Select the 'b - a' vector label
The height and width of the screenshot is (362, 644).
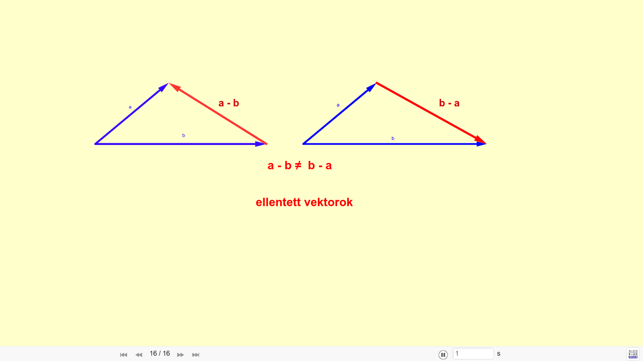point(449,103)
